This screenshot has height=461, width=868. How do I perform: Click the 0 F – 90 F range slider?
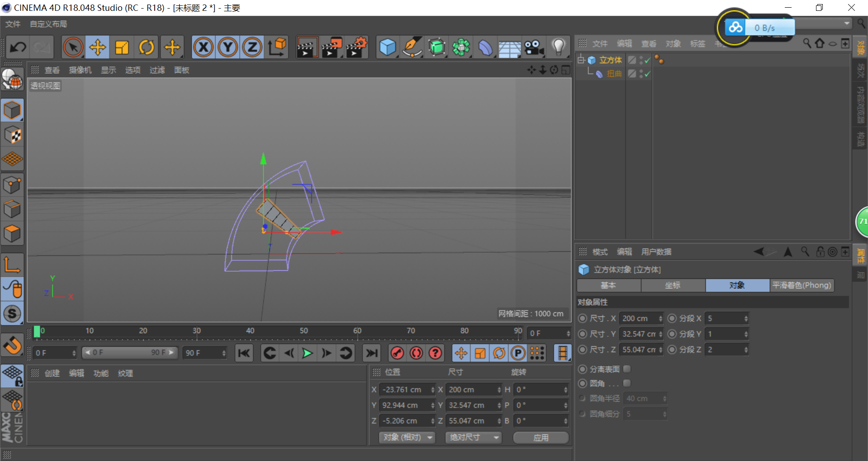(x=130, y=353)
